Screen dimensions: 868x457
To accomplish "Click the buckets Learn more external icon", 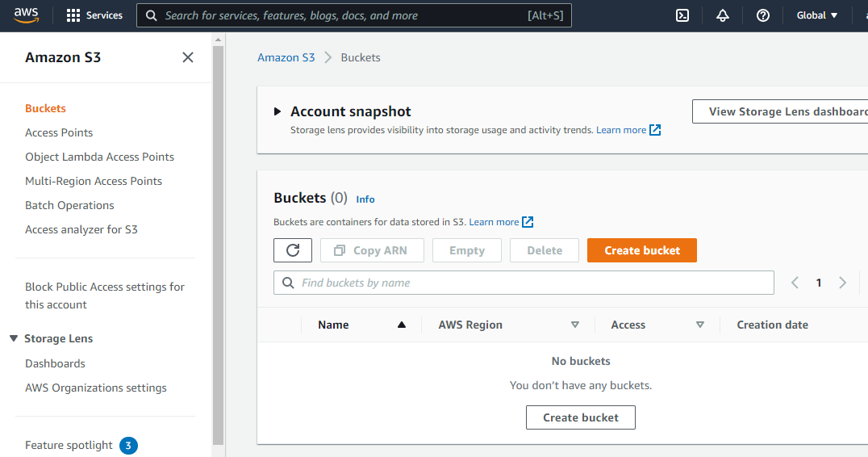I will (x=528, y=221).
